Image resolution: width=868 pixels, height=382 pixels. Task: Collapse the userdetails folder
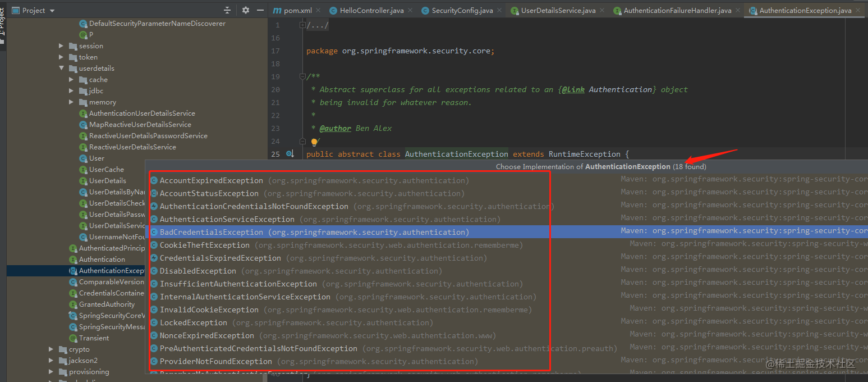62,69
